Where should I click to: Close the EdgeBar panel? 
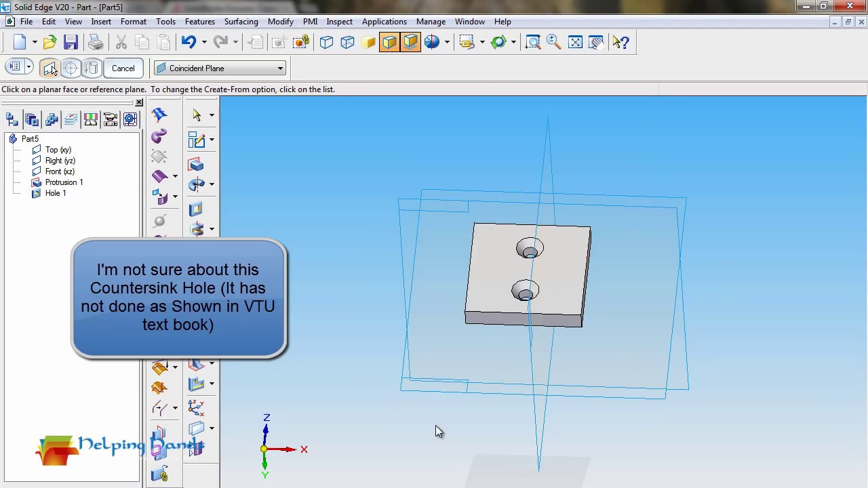coord(139,102)
